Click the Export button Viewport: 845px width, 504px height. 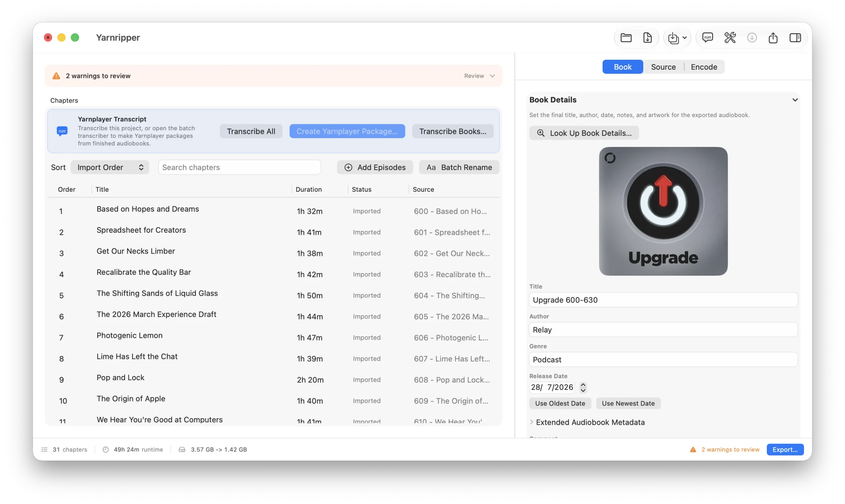[x=785, y=449]
